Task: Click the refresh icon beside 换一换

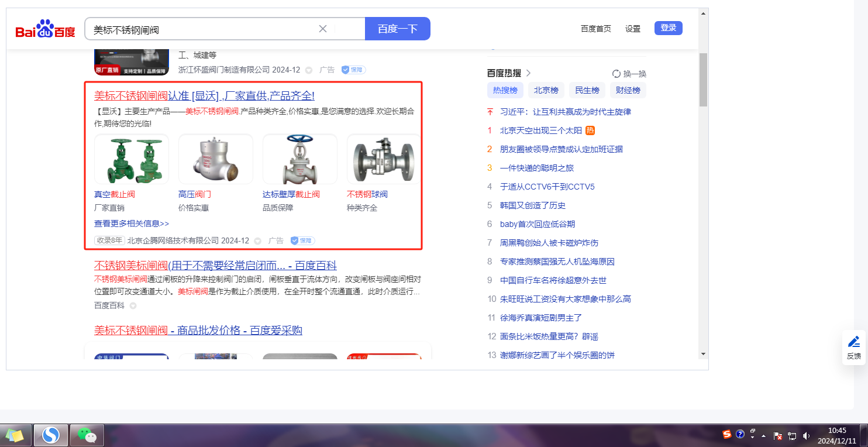Action: (x=616, y=74)
